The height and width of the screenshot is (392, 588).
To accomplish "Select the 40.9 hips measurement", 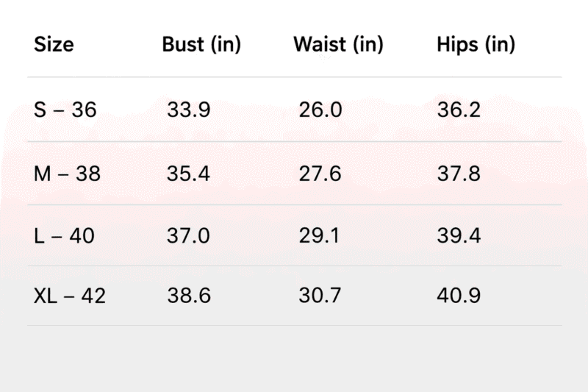I will click(459, 295).
